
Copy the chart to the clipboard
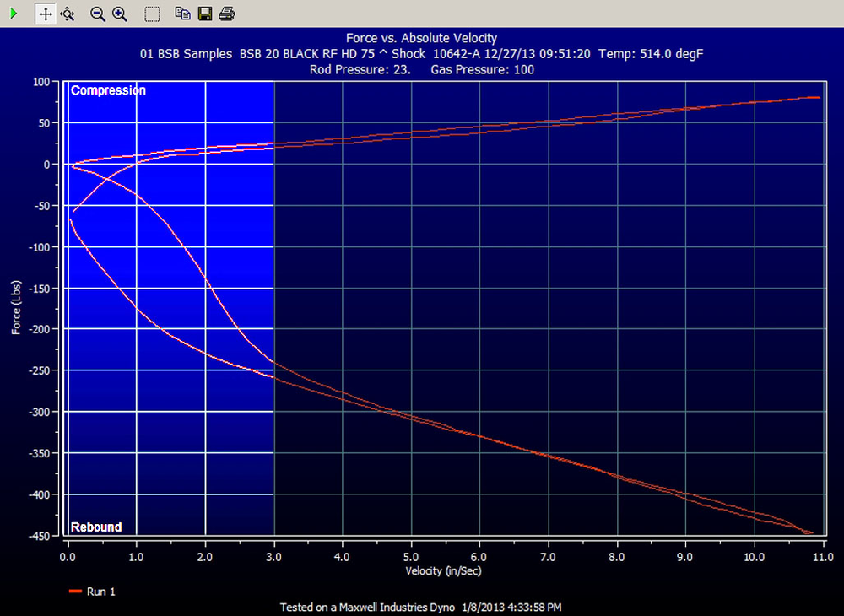point(183,14)
